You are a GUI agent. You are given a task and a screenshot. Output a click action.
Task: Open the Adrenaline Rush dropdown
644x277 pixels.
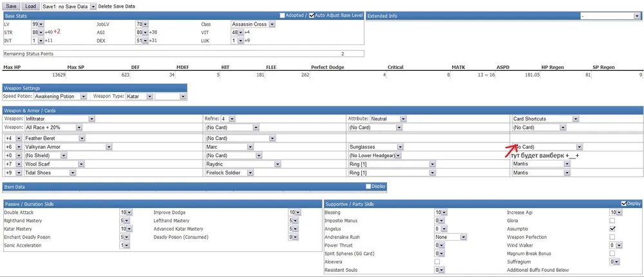tap(450, 236)
